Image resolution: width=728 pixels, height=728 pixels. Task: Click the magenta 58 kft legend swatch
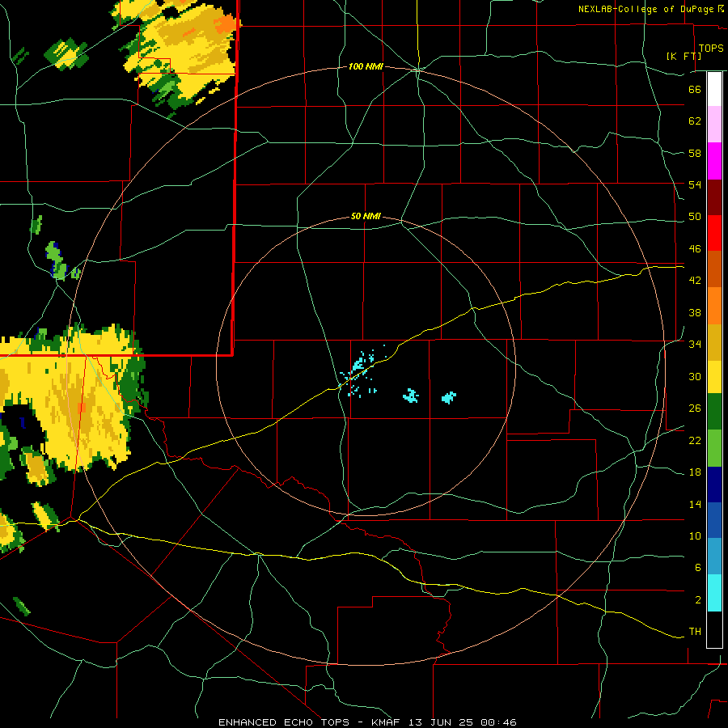714,161
